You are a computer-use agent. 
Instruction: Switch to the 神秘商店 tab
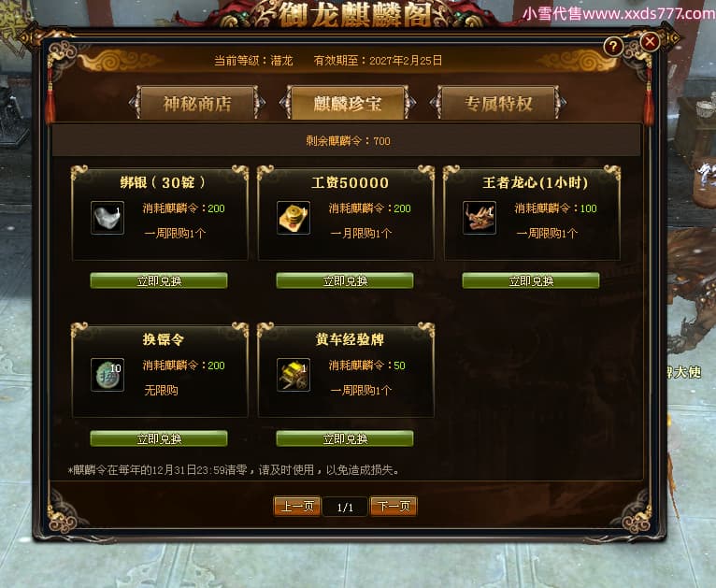(x=197, y=103)
